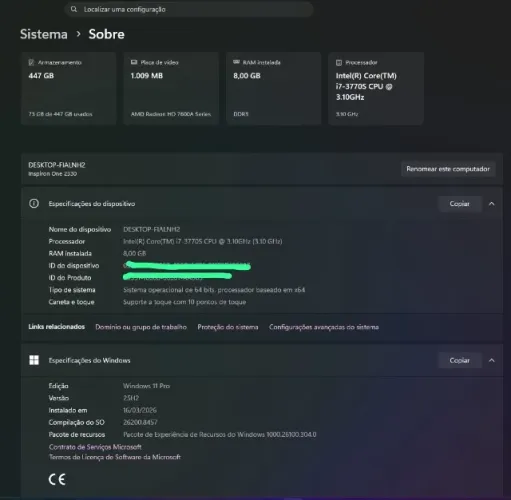Click the Processador chip icon

click(339, 62)
